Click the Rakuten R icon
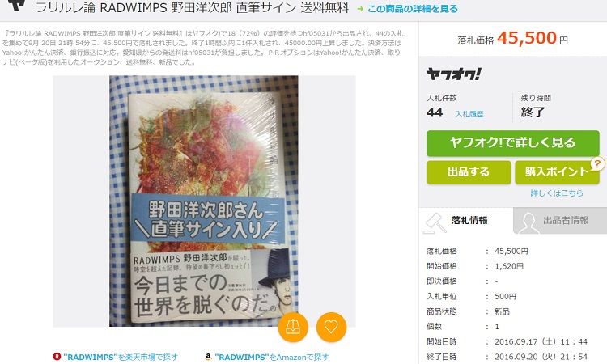The image size is (607, 364). pos(57,356)
